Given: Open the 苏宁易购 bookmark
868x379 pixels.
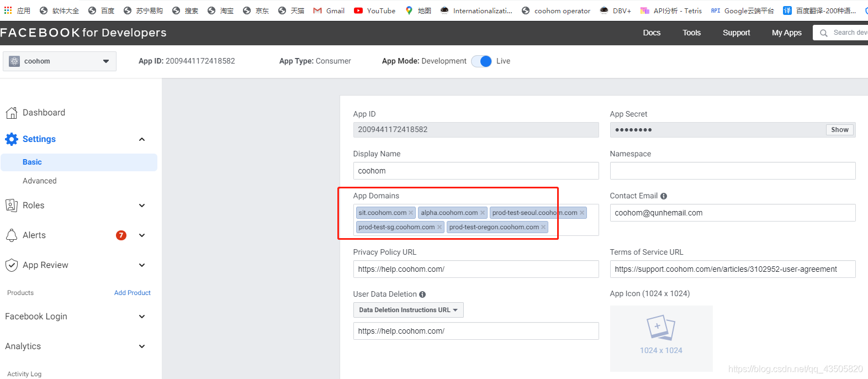Looking at the screenshot, I should click(143, 10).
